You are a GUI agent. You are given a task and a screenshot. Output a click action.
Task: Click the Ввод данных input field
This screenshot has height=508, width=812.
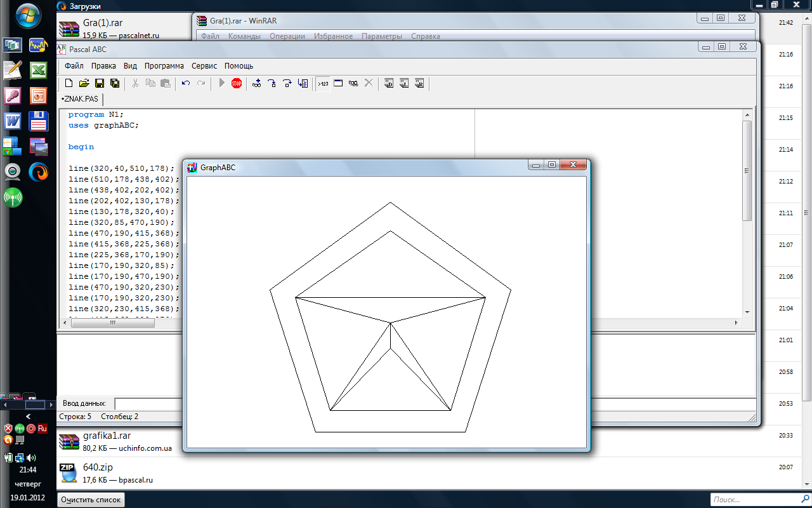(435, 403)
